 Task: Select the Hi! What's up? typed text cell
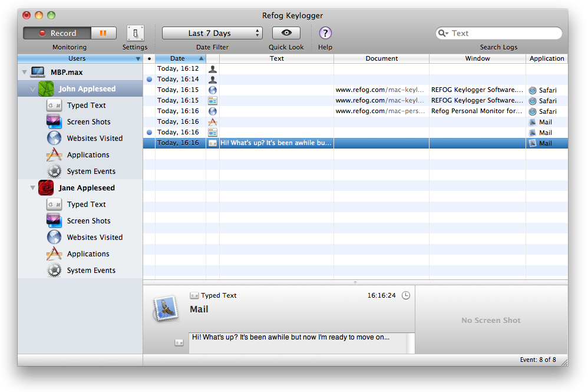pos(276,143)
